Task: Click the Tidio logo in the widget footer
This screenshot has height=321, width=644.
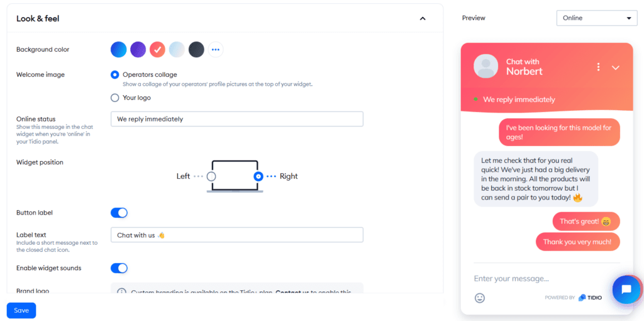Action: pos(591,298)
